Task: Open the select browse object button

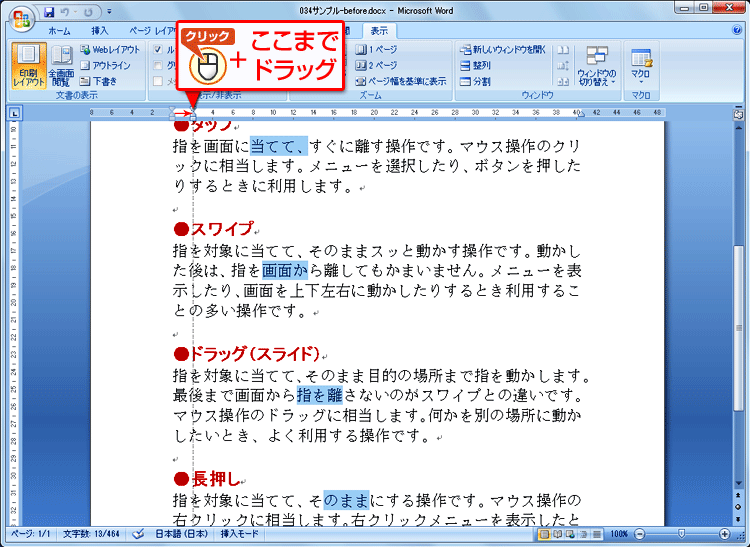Action: [739, 507]
